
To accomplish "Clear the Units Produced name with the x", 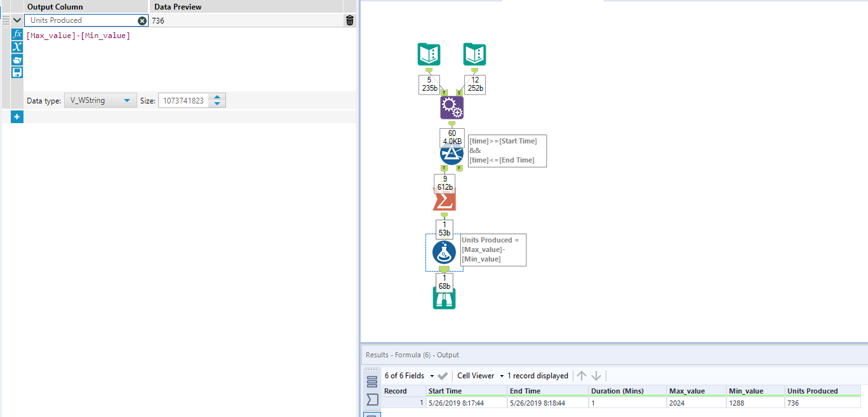I will [x=142, y=20].
